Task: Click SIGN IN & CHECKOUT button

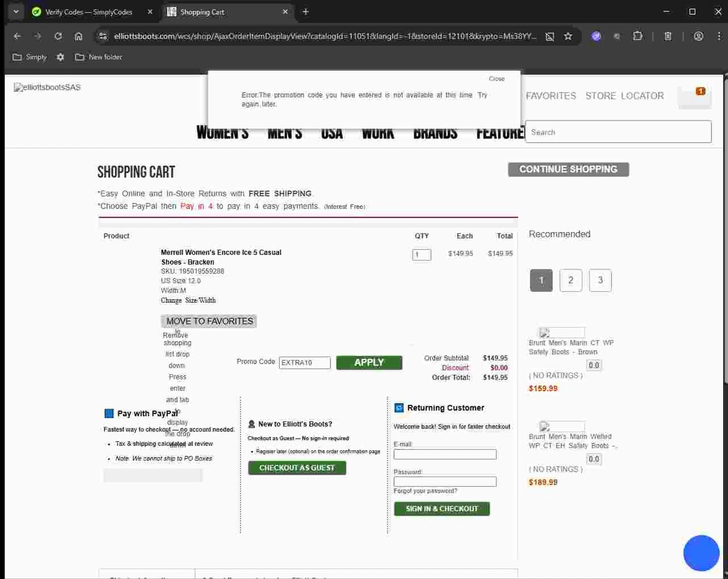Action: tap(442, 509)
